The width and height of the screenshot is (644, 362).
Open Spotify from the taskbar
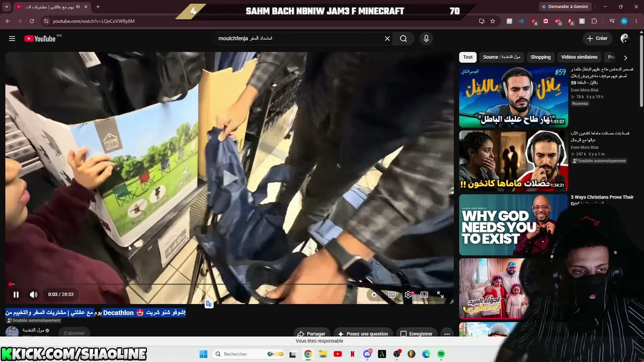coord(441,354)
